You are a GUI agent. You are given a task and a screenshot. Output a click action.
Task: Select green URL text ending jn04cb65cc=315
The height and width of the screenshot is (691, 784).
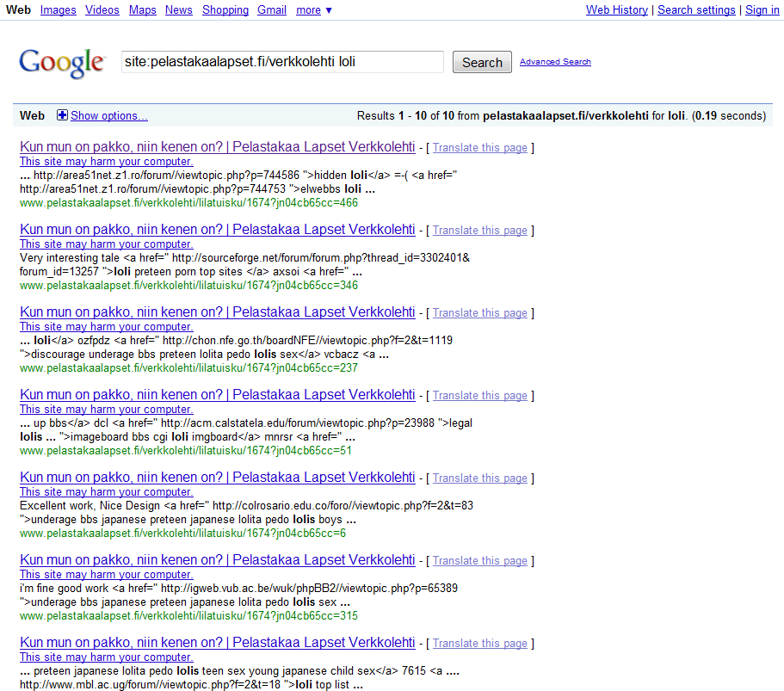pyautogui.click(x=189, y=615)
